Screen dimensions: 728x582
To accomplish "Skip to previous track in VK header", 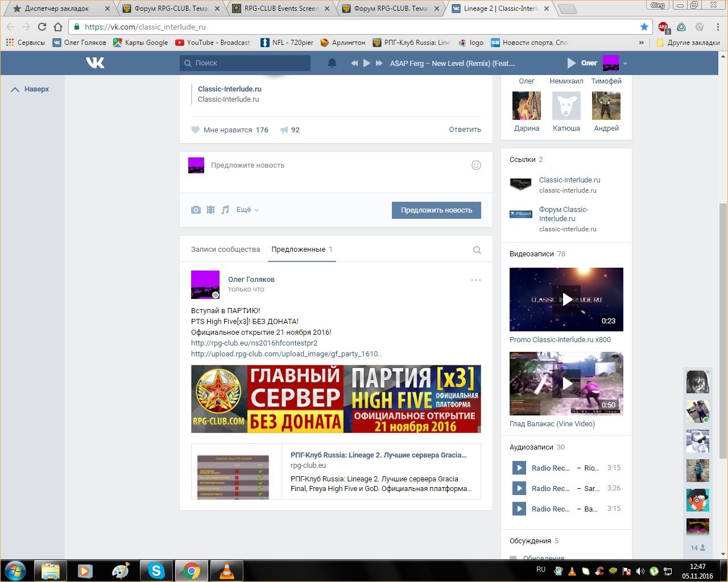I will 354,63.
